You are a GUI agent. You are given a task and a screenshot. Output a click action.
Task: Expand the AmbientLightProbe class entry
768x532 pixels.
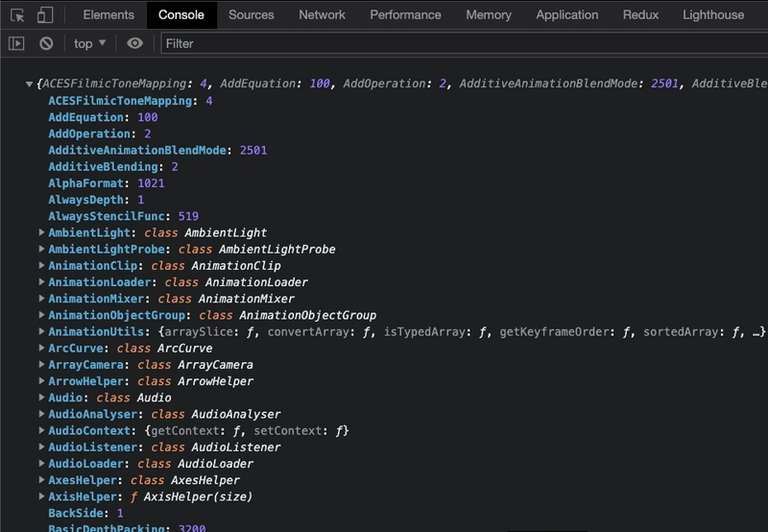pos(41,249)
